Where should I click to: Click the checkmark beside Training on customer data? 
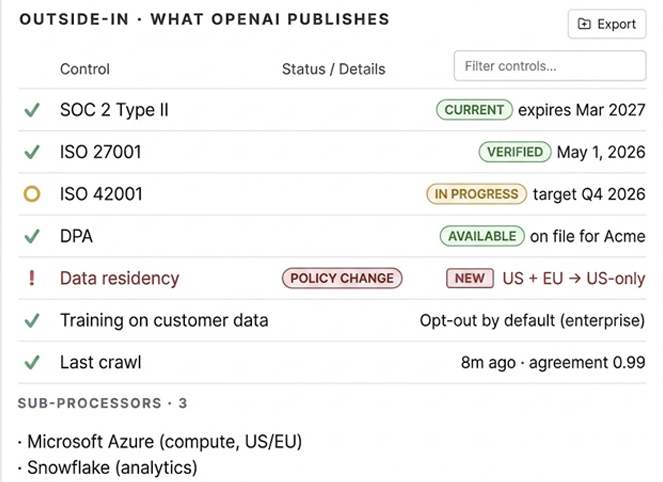tap(32, 320)
